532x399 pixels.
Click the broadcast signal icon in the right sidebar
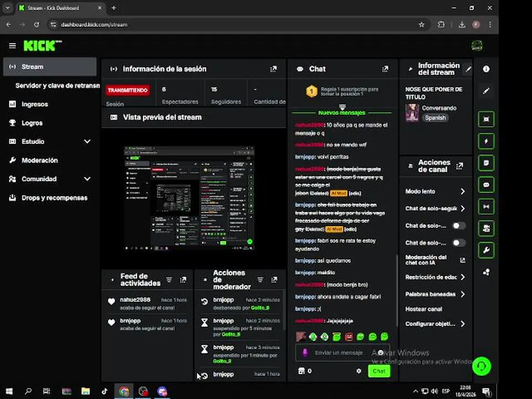pyautogui.click(x=486, y=207)
